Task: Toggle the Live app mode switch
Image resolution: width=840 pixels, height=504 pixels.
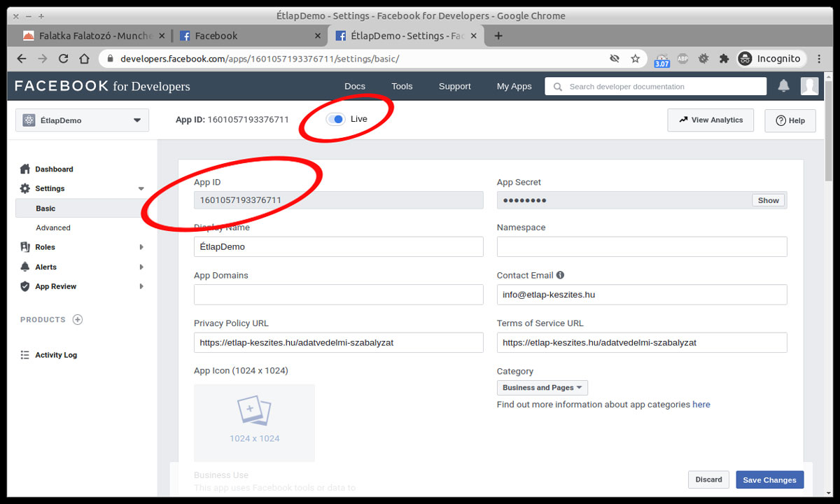Action: [337, 119]
